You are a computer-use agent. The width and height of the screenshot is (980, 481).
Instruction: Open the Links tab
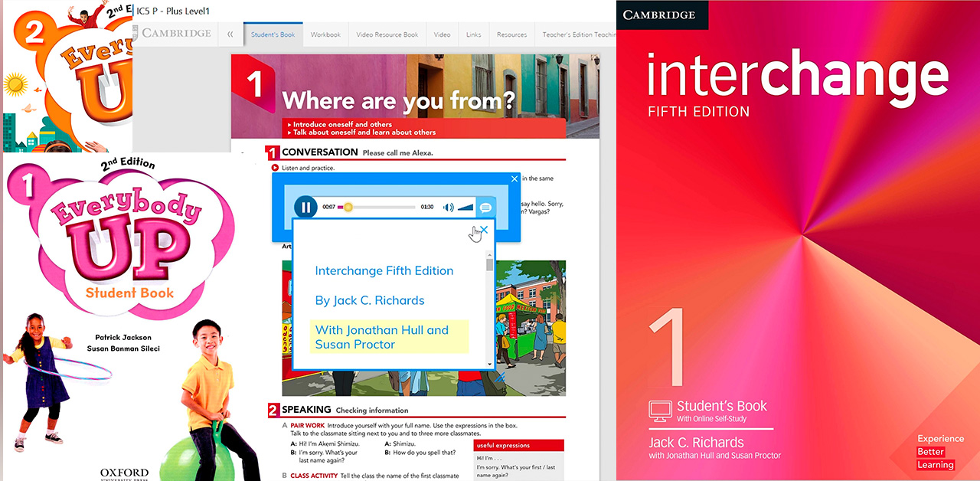pyautogui.click(x=473, y=34)
